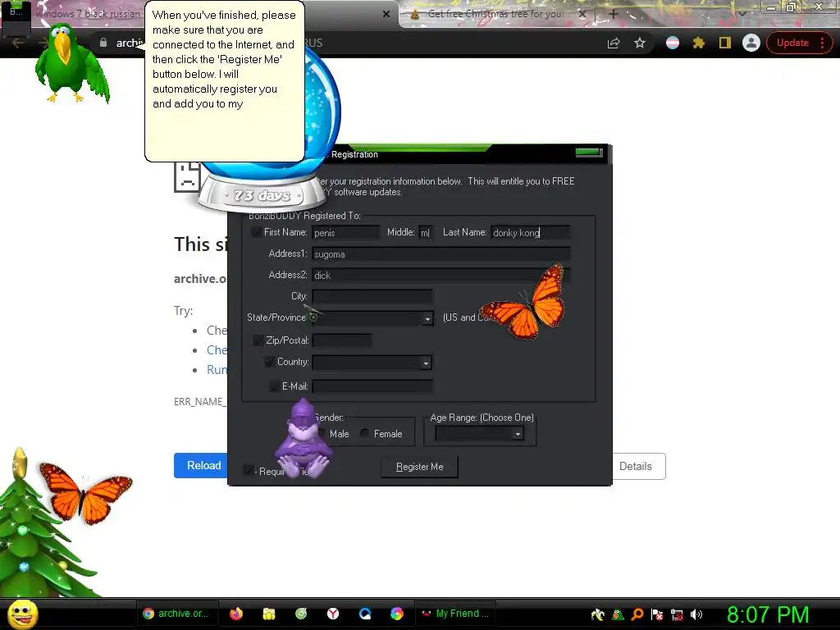Click the butterfly over the registration form

pyautogui.click(x=523, y=304)
